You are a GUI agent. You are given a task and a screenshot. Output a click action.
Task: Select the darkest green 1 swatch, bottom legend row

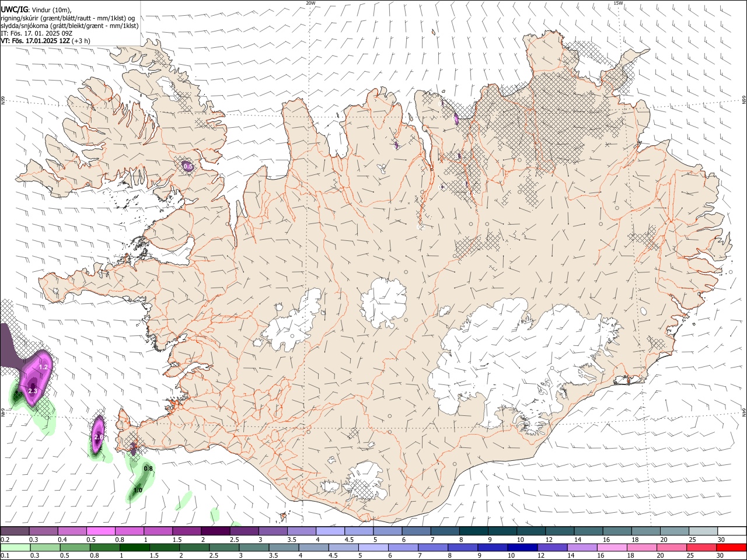134,548
